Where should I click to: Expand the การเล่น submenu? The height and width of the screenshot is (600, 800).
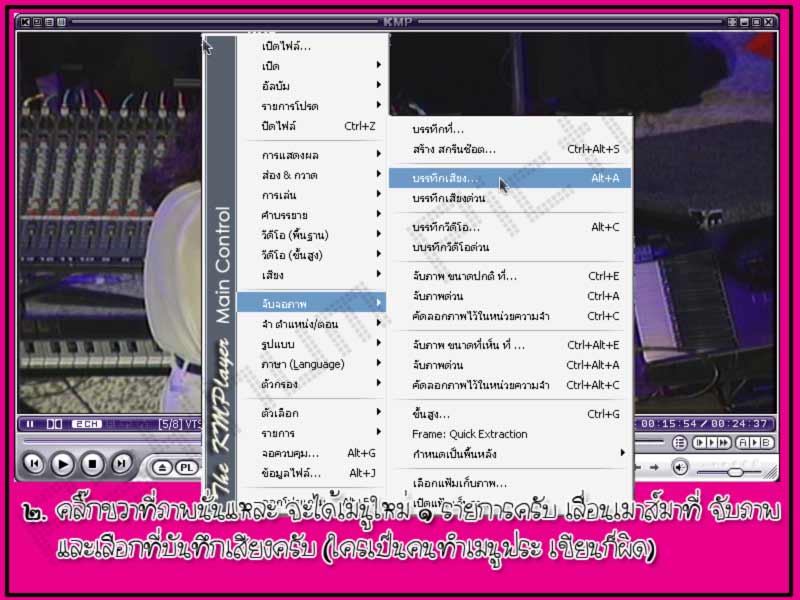pyautogui.click(x=311, y=195)
